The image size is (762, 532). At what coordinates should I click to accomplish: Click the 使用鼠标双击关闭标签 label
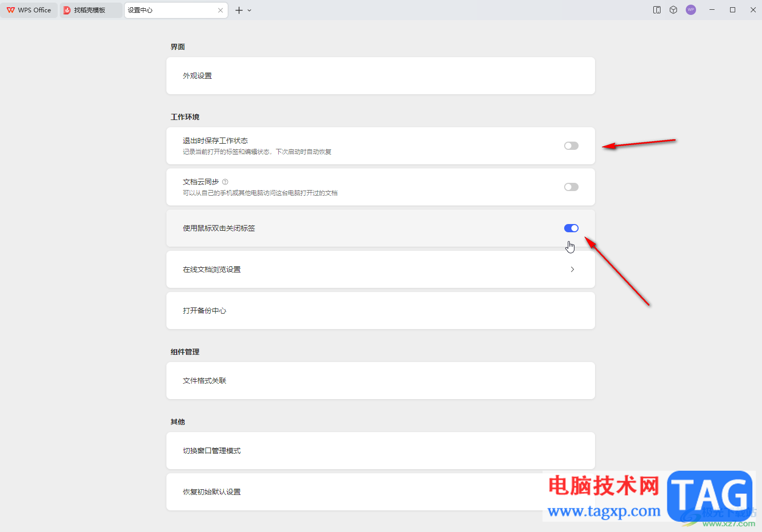click(219, 228)
